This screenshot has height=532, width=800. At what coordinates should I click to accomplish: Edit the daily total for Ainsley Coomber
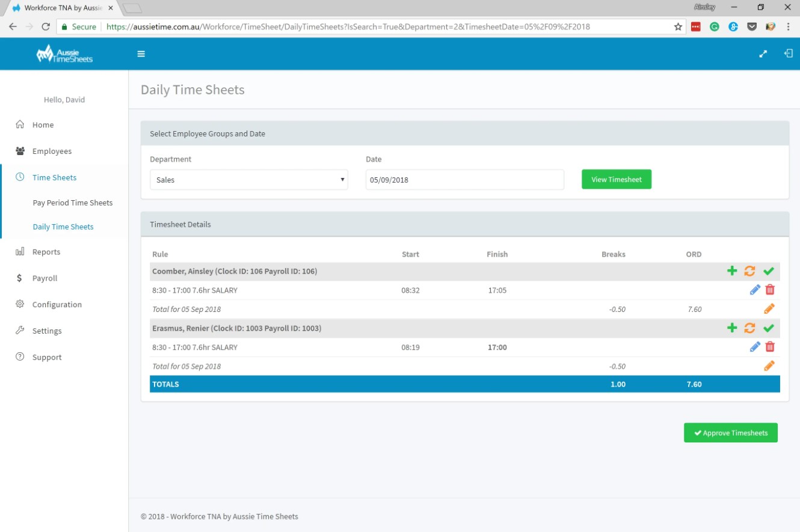pos(769,308)
